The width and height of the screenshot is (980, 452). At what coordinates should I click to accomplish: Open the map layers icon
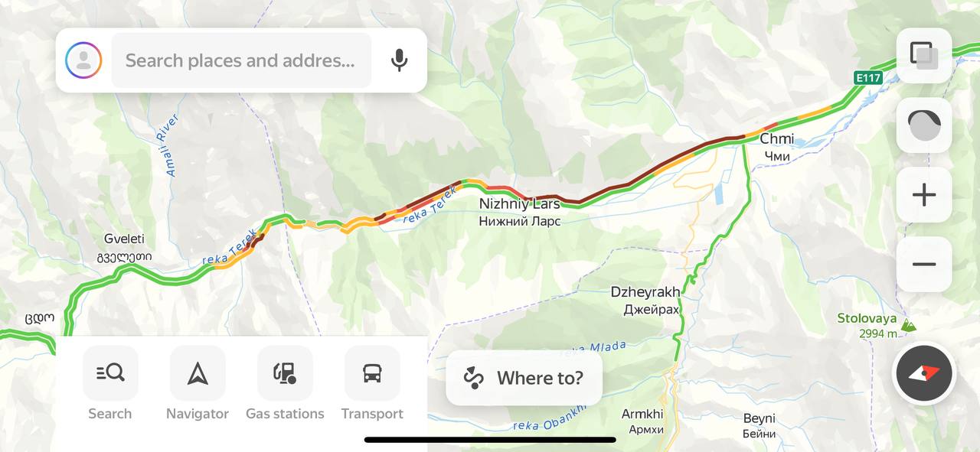(x=924, y=56)
